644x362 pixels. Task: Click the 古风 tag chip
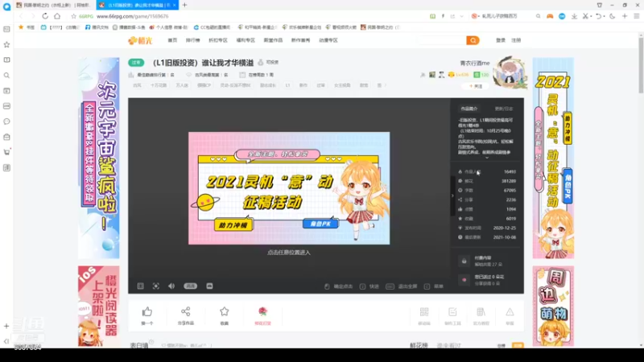click(x=137, y=85)
